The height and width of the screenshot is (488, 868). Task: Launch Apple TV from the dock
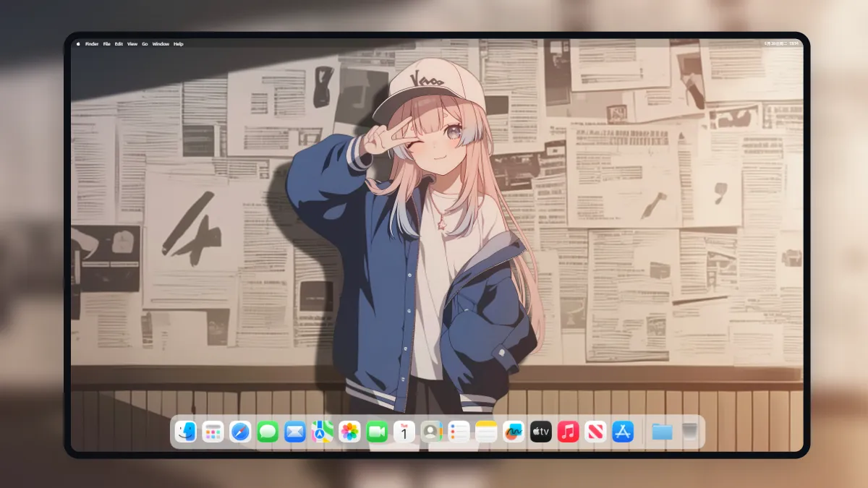tap(541, 432)
